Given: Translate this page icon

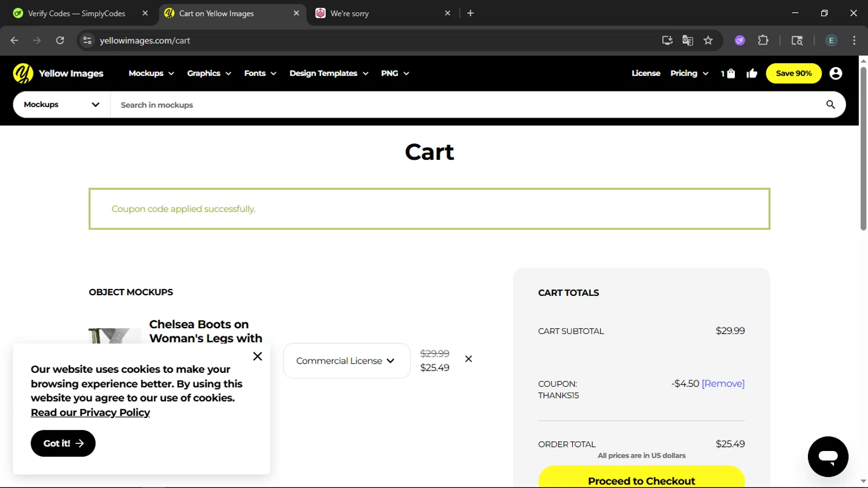Looking at the screenshot, I should [x=687, y=41].
